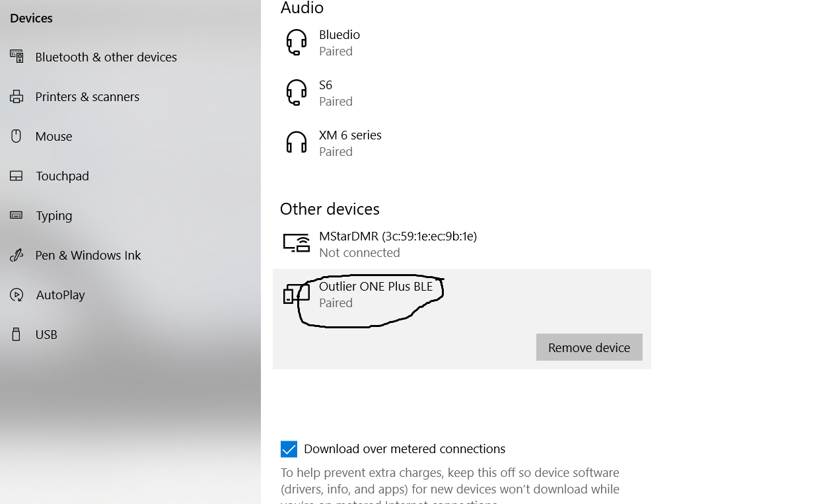Click the Bluedio headset icon

coord(297,42)
